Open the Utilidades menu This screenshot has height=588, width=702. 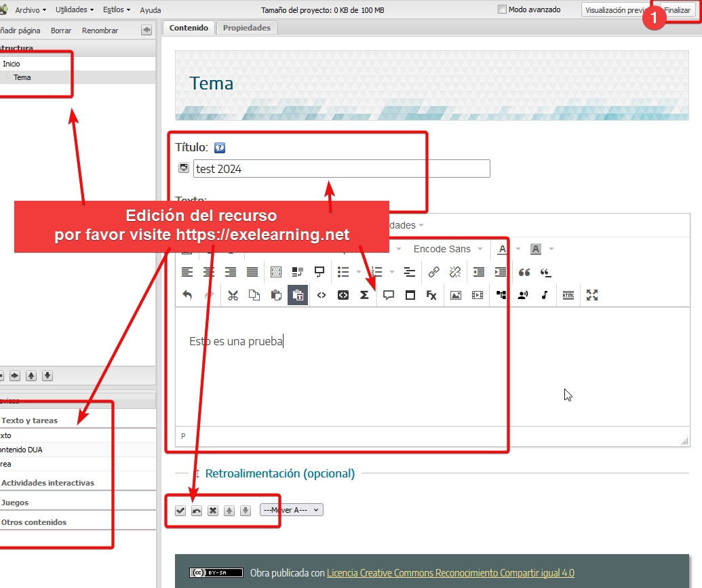75,9
